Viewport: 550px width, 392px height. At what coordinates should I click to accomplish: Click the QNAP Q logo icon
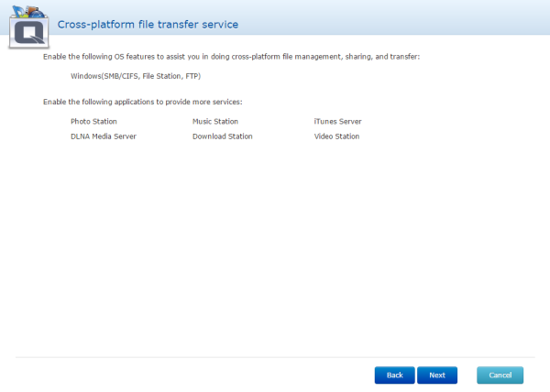pyautogui.click(x=27, y=32)
